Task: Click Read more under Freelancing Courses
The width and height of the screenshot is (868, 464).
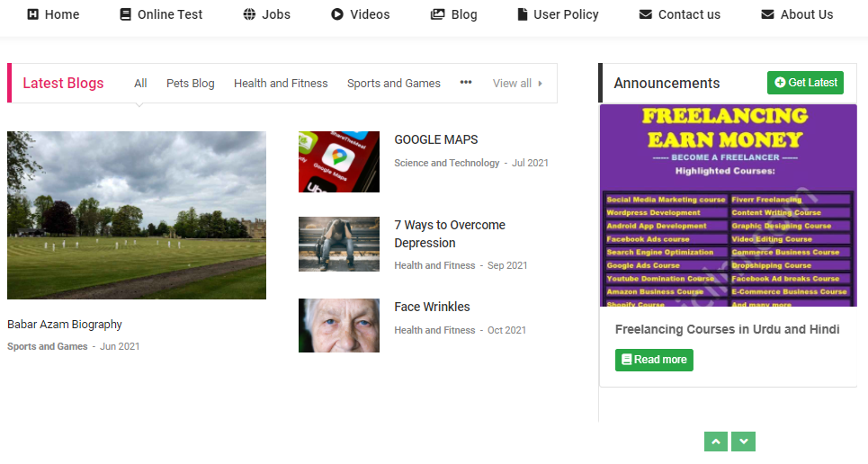Action: click(654, 360)
